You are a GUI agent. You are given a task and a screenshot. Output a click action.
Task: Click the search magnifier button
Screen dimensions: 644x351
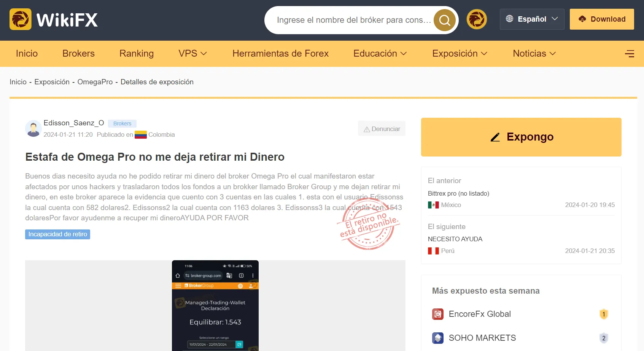click(445, 20)
